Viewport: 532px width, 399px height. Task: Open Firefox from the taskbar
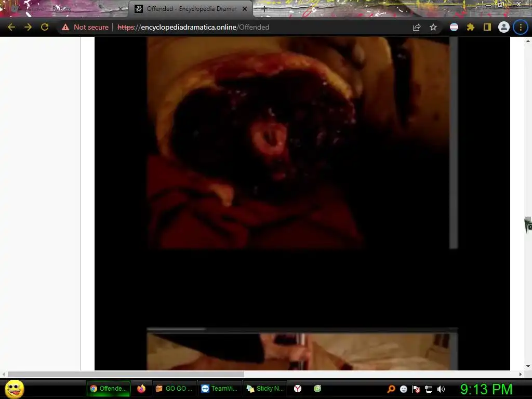pos(141,389)
